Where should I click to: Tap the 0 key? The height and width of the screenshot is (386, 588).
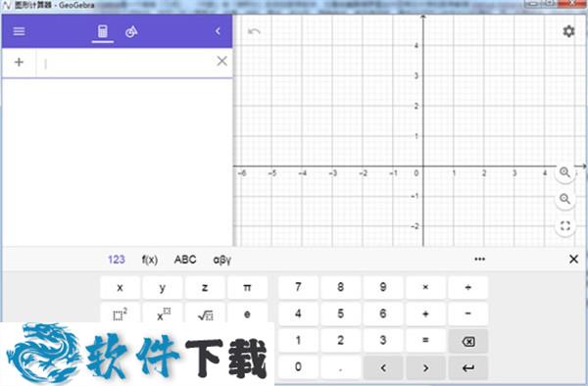298,367
